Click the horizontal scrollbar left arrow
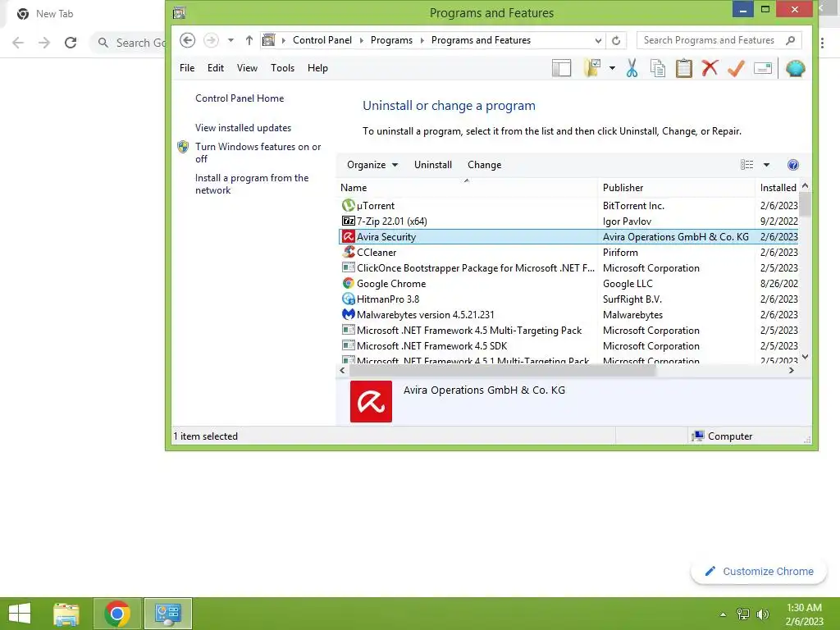This screenshot has height=630, width=840. [x=342, y=370]
